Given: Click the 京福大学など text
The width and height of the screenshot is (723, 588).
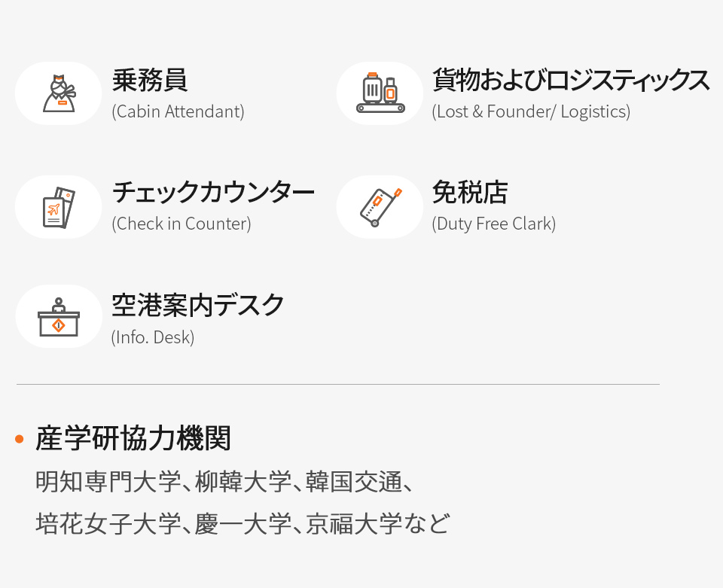Looking at the screenshot, I should pyautogui.click(x=377, y=524).
